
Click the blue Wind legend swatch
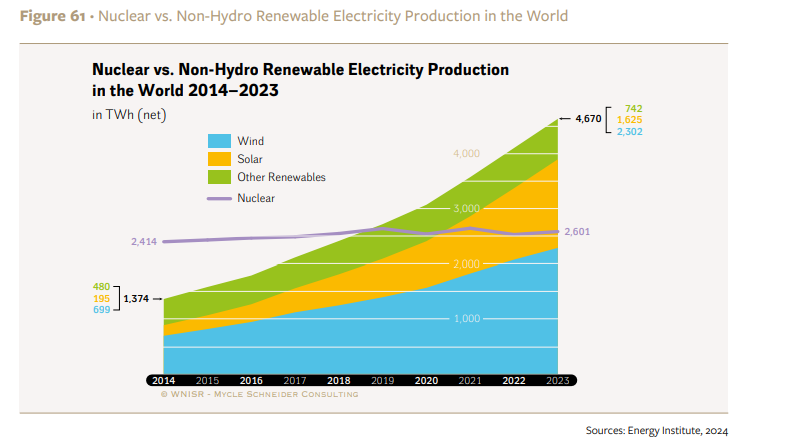coord(219,141)
